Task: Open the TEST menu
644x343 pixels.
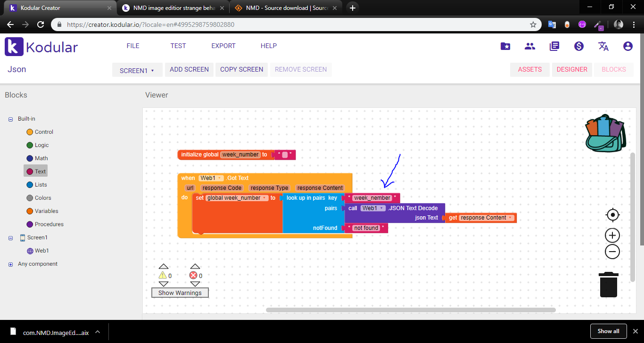Action: [178, 46]
